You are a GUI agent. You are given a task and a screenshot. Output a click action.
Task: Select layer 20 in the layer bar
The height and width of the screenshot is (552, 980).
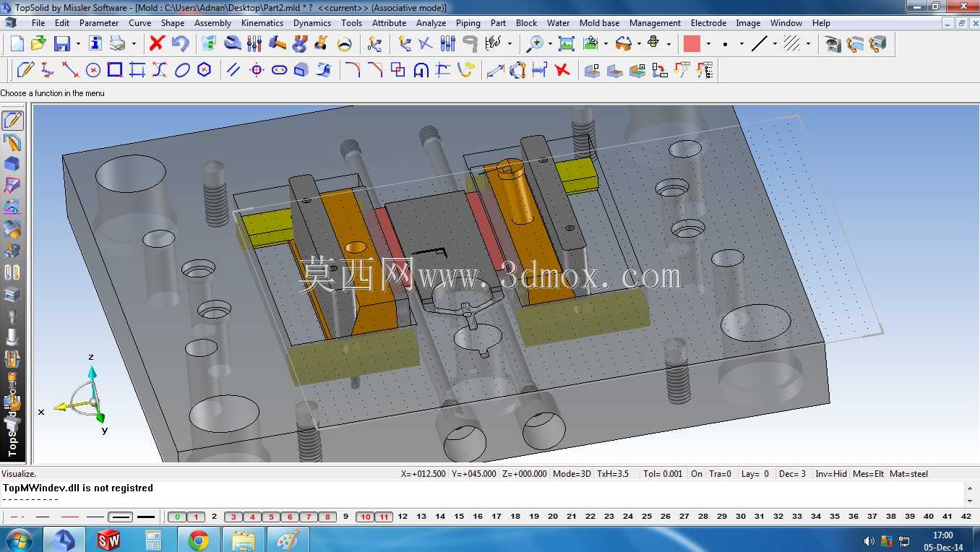click(553, 517)
